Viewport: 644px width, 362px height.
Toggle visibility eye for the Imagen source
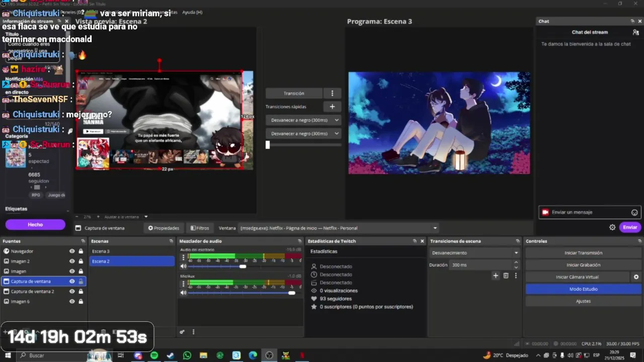coord(72,271)
